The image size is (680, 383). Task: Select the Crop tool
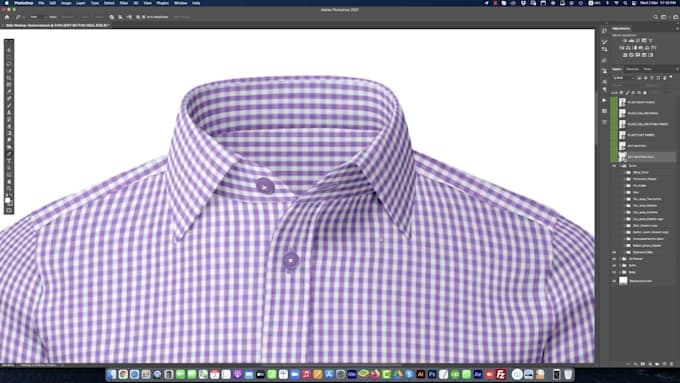[9, 78]
